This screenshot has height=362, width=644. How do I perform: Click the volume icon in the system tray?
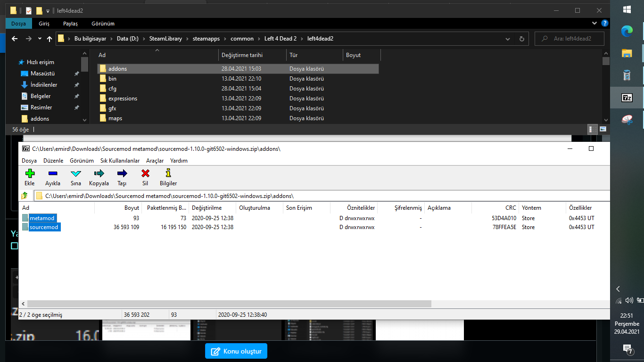[629, 300]
